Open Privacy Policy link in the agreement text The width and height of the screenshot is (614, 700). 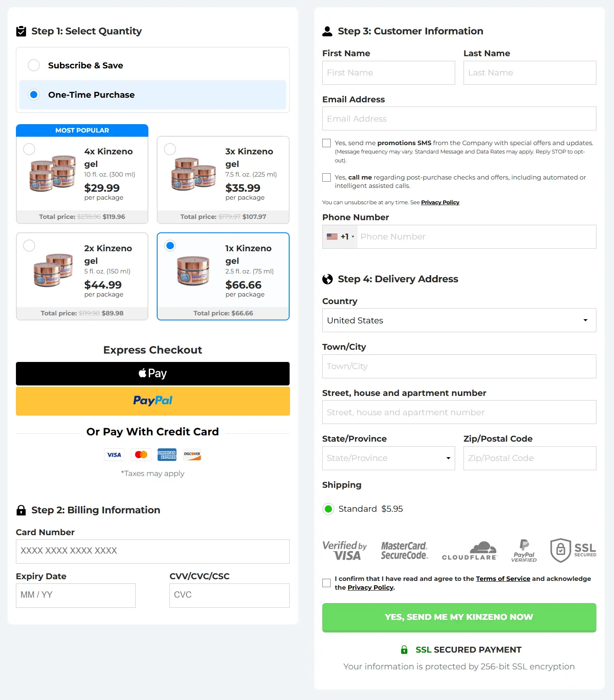pos(370,588)
